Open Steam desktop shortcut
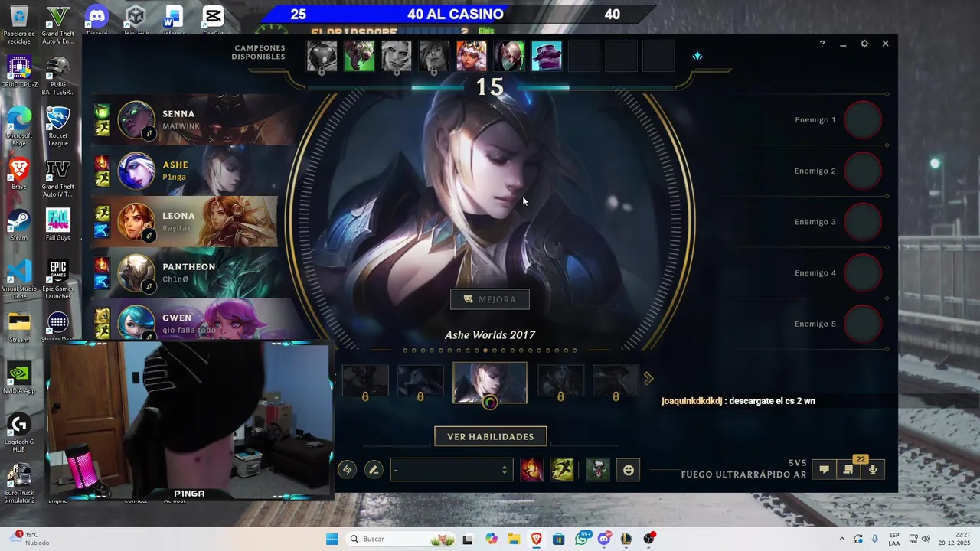The image size is (980, 551). click(19, 226)
